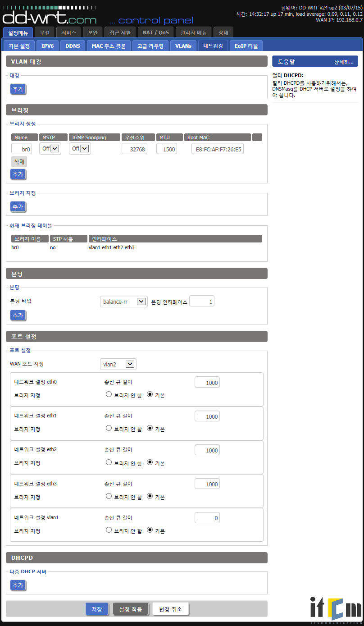Viewport: 364px width, 626px height.
Task: Click the br0 bridging table row
Action: tap(136, 247)
